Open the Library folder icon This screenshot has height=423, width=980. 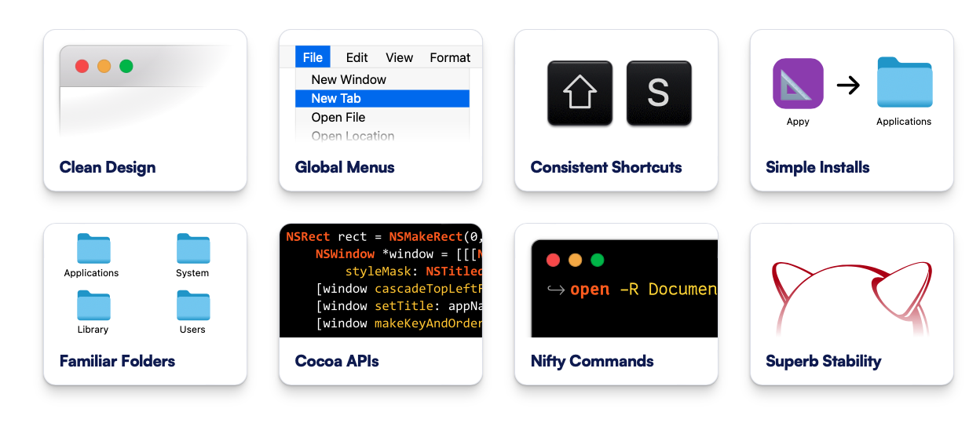point(93,305)
